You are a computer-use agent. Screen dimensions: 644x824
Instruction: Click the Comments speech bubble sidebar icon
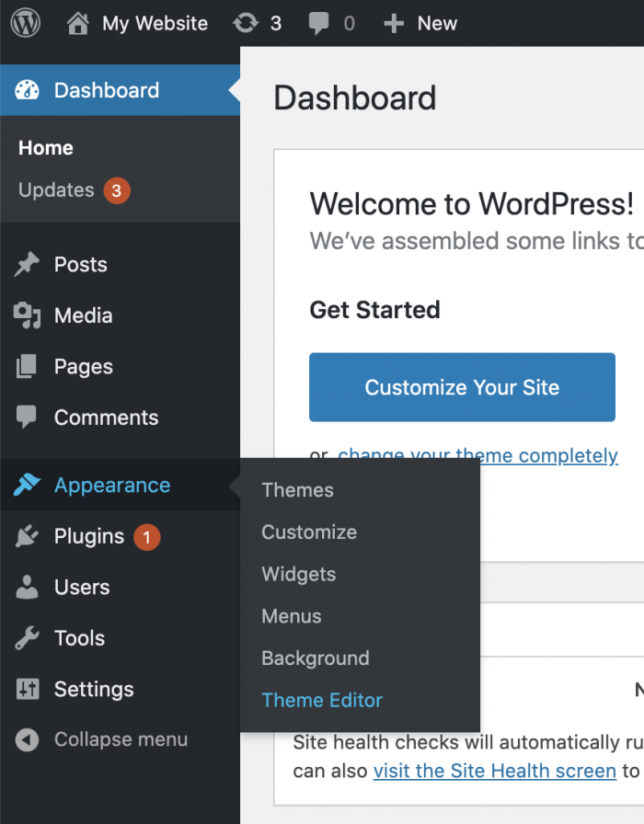pos(27,418)
